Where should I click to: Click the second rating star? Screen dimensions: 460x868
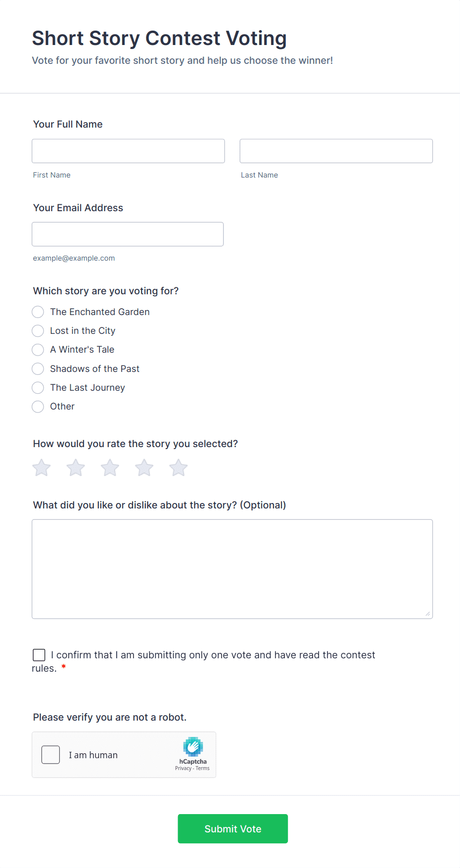point(75,467)
